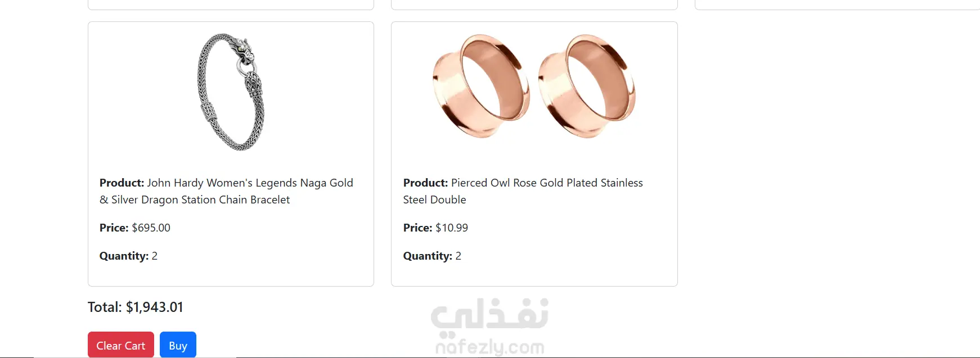
Task: Click the $695.00 price value
Action: (151, 228)
